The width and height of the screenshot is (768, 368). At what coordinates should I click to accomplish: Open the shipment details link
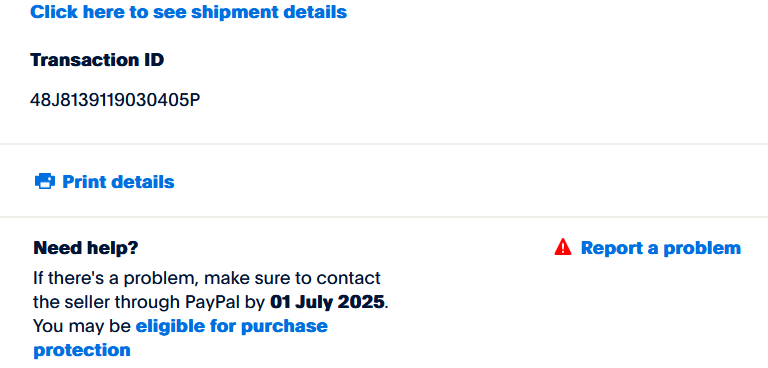point(189,12)
